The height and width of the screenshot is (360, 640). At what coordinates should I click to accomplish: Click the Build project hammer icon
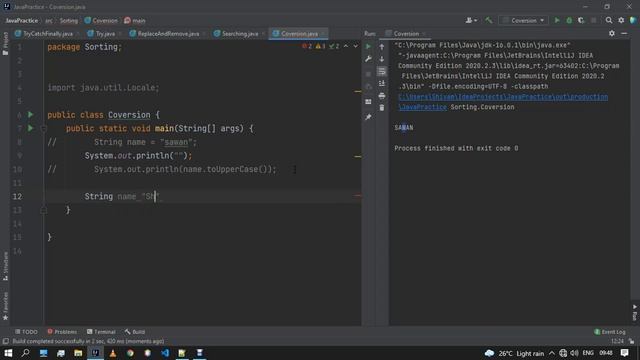489,20
